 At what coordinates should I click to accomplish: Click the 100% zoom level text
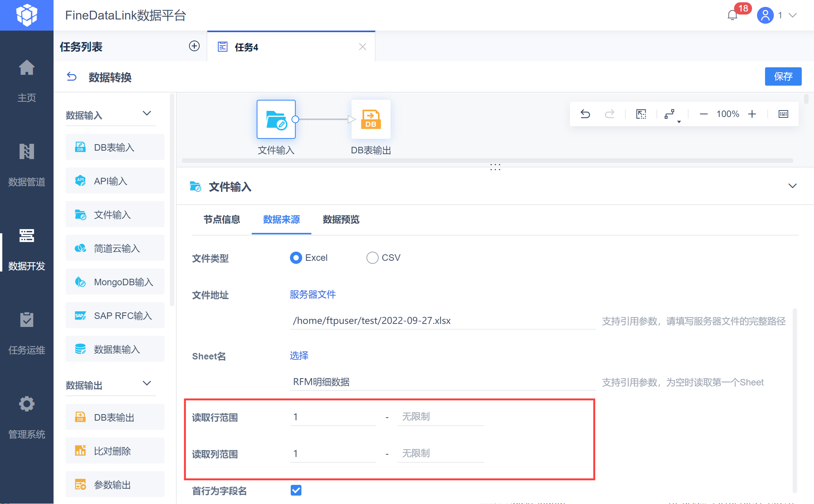tap(728, 114)
